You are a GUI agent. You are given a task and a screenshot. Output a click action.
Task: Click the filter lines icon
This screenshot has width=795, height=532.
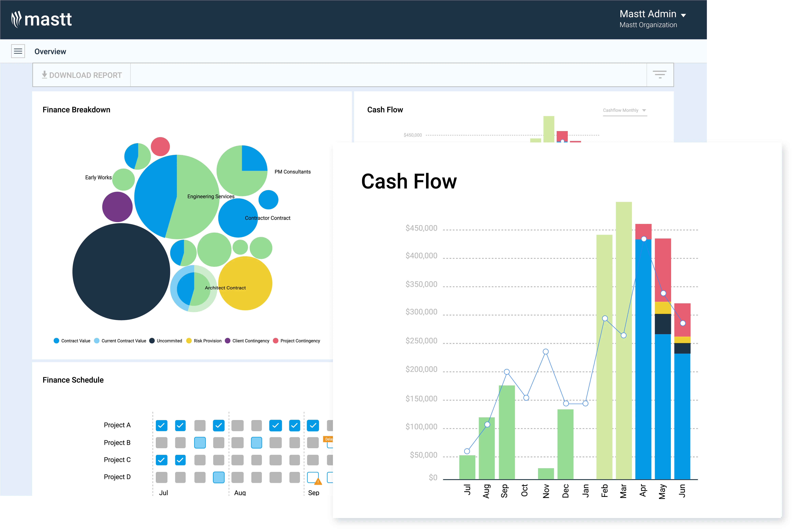(660, 75)
